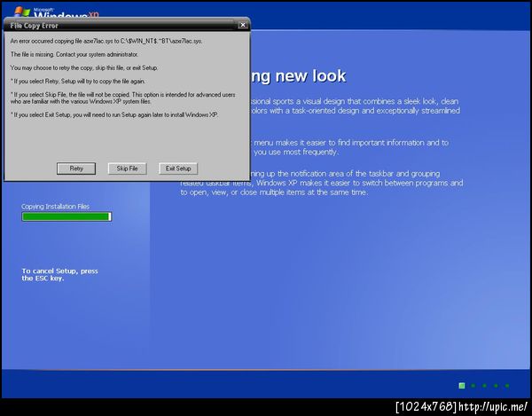Click the 'If you select Skip File' paragraph

pyautogui.click(x=123, y=98)
